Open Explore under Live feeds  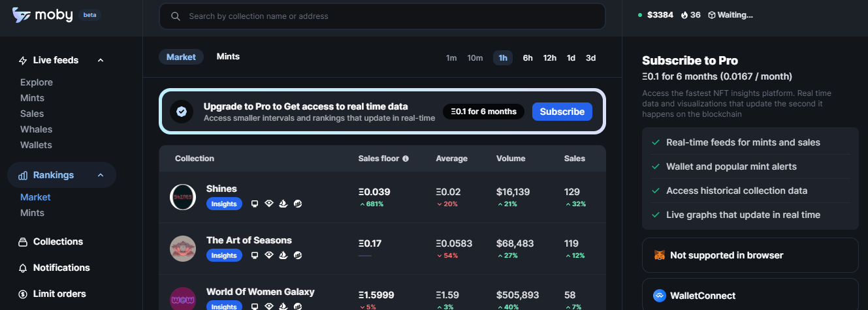(x=37, y=83)
